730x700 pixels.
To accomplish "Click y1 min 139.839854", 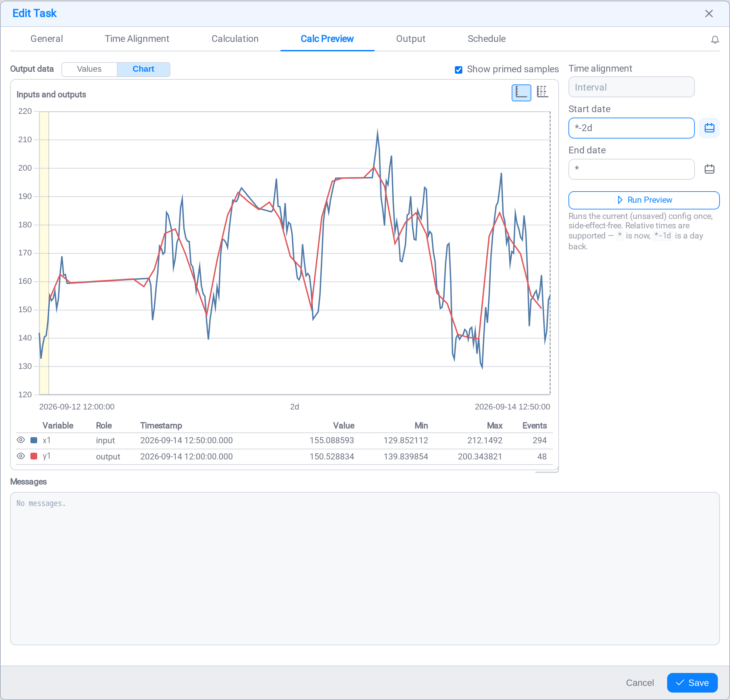I will tap(406, 456).
